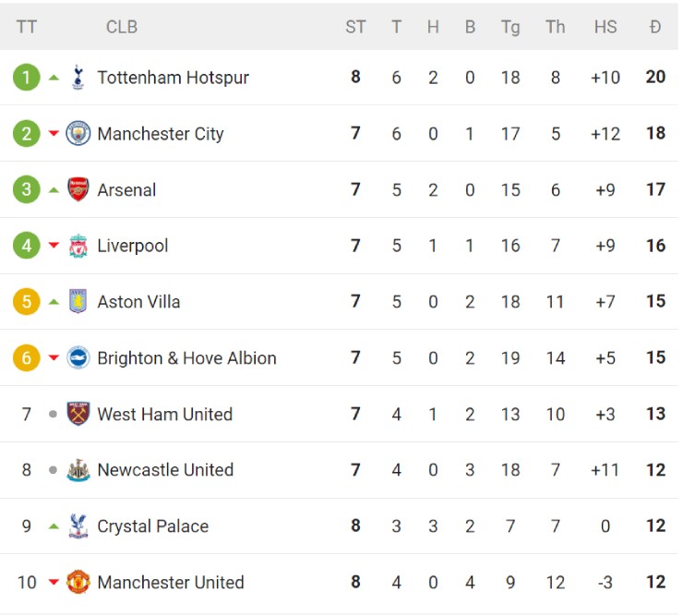Click the Brighton & Hove Albion crest

point(78,358)
